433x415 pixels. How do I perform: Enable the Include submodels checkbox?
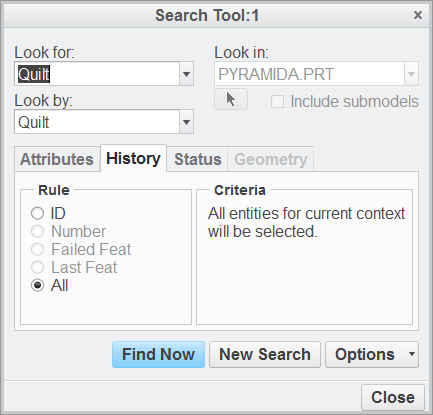point(277,102)
